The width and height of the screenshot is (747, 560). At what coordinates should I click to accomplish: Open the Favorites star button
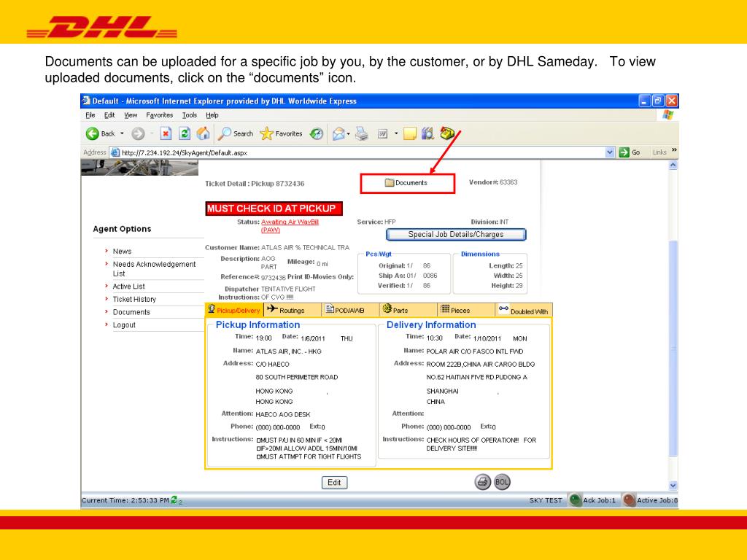(281, 134)
